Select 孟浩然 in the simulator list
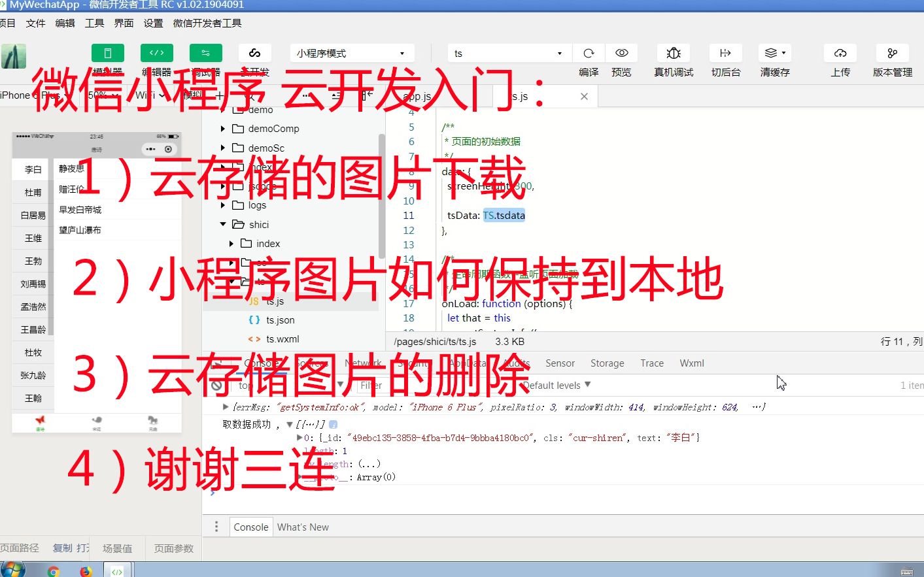The width and height of the screenshot is (924, 577). click(x=33, y=306)
